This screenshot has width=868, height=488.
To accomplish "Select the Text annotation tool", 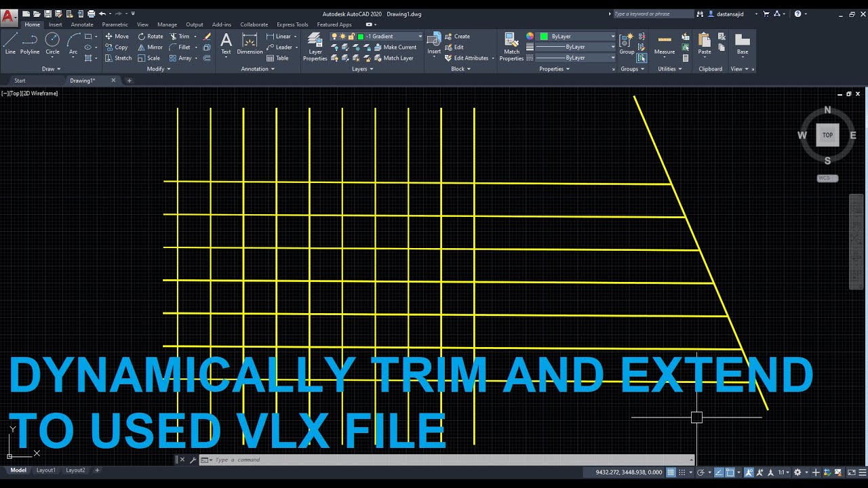I will [x=226, y=43].
